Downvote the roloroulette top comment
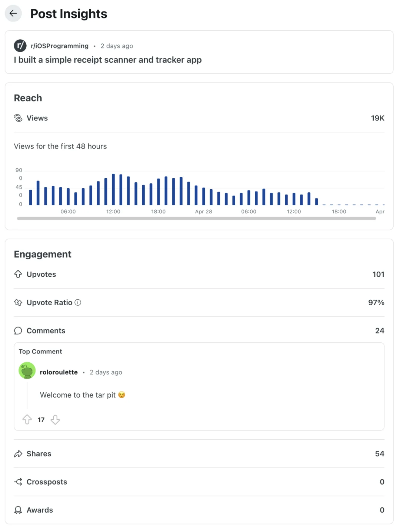The width and height of the screenshot is (400, 532). 55,419
